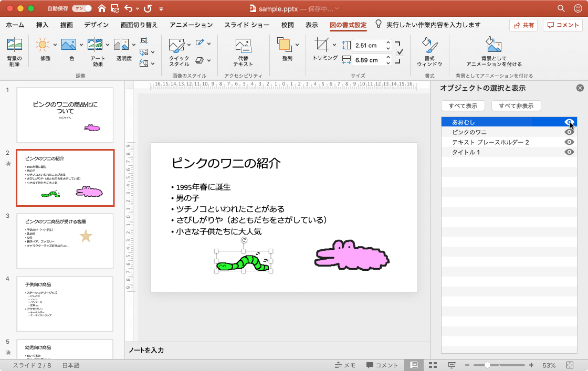
Task: Switch to slide sorter view in status bar
Action: click(433, 365)
